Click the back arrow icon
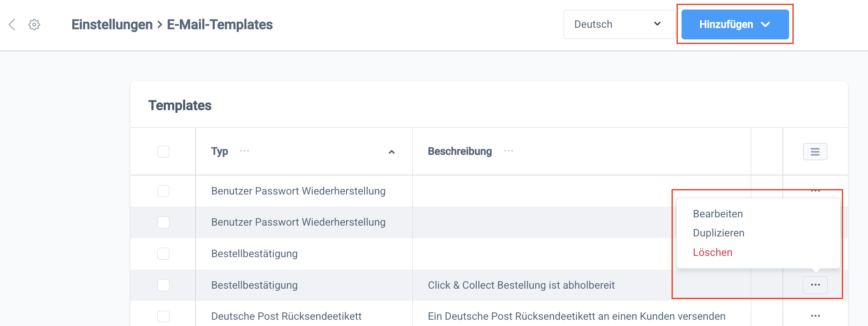868x326 pixels. coord(12,24)
